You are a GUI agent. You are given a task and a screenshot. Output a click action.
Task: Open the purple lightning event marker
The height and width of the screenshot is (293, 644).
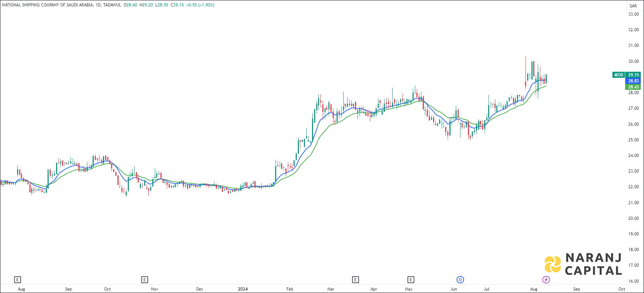pyautogui.click(x=546, y=280)
